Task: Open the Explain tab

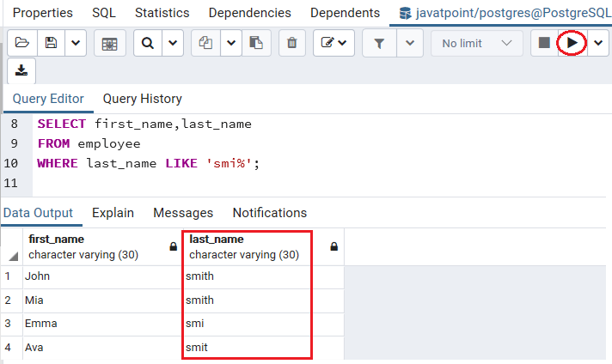Action: pyautogui.click(x=113, y=213)
